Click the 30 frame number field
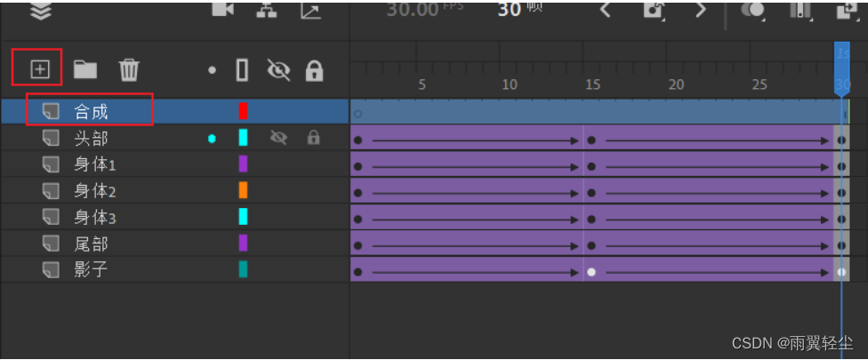The width and height of the screenshot is (868, 360). [x=509, y=10]
